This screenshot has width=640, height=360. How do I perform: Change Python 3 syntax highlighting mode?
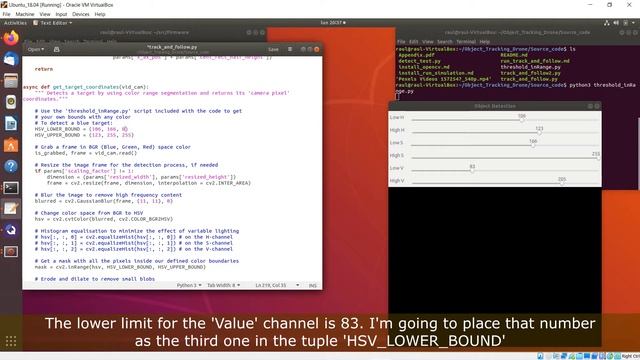[x=189, y=285]
